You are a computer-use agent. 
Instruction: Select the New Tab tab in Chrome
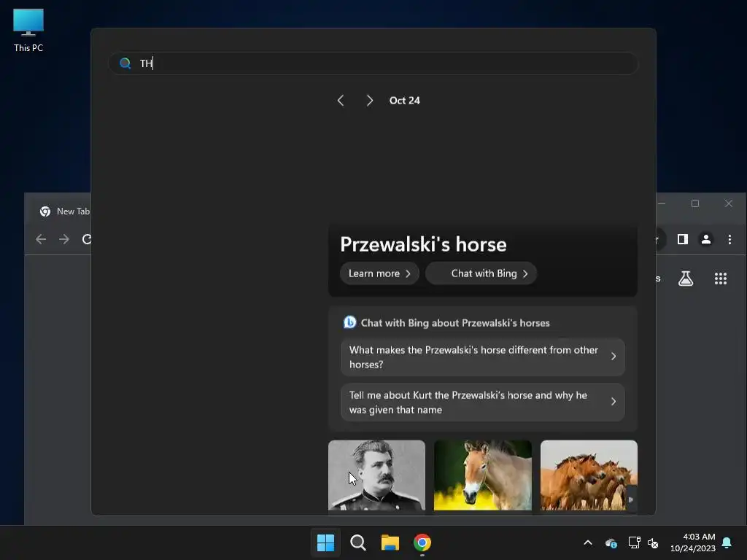coord(65,211)
